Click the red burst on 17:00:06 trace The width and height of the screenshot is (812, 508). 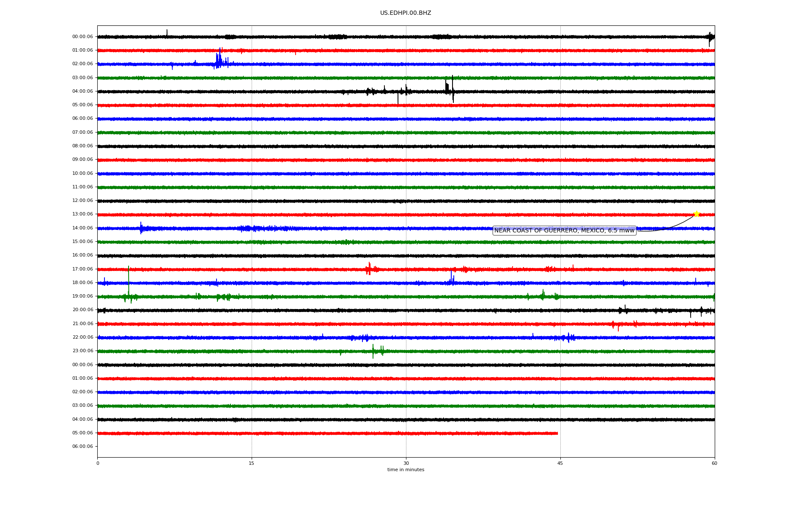[369, 269]
